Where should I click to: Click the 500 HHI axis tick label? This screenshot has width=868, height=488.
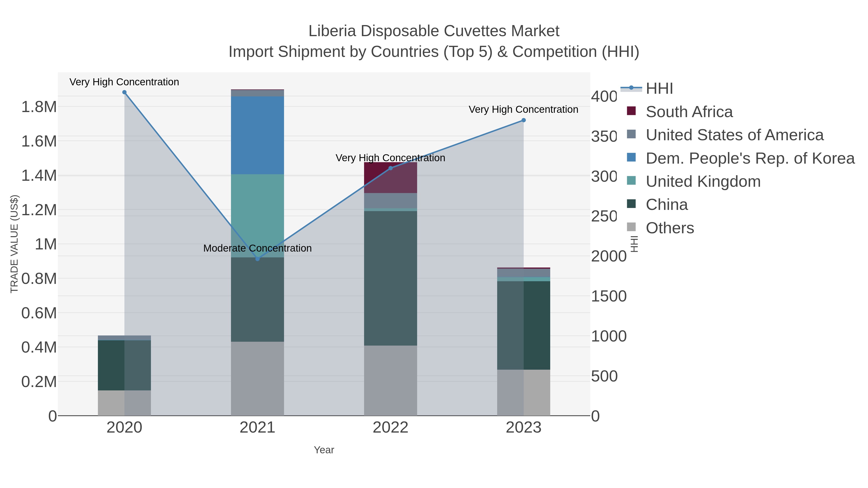click(x=604, y=376)
